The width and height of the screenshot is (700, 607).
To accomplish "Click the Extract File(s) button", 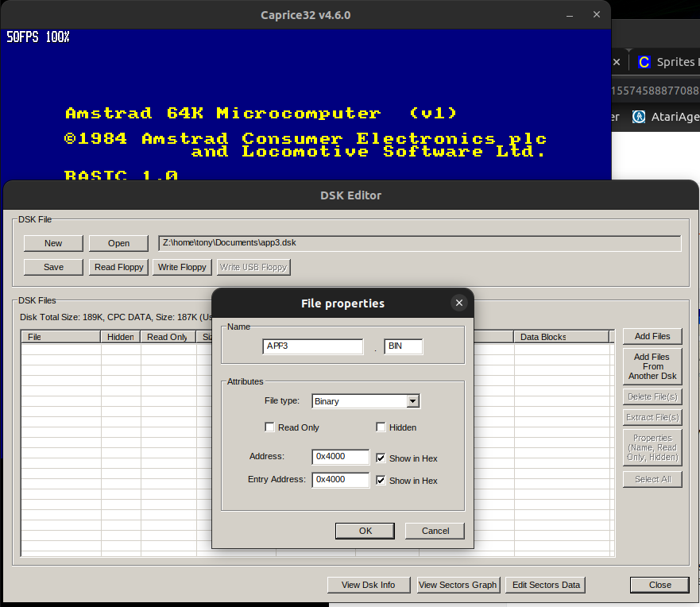I will 652,417.
